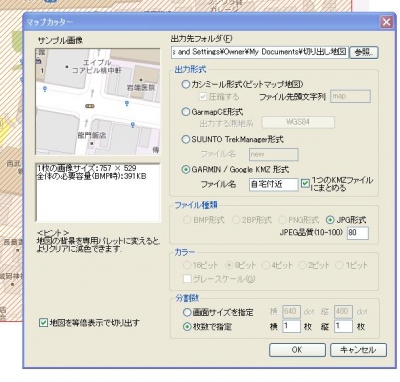Select SUUNTO TrekManager形式 option

[186, 139]
